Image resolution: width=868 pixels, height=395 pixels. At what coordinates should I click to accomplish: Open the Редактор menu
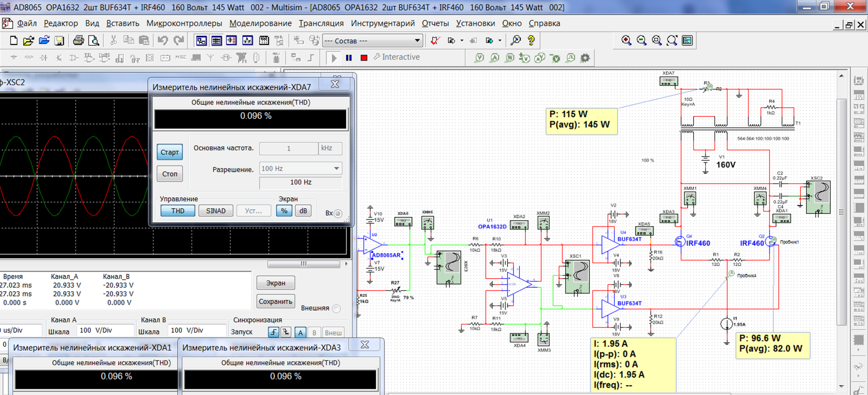point(61,24)
